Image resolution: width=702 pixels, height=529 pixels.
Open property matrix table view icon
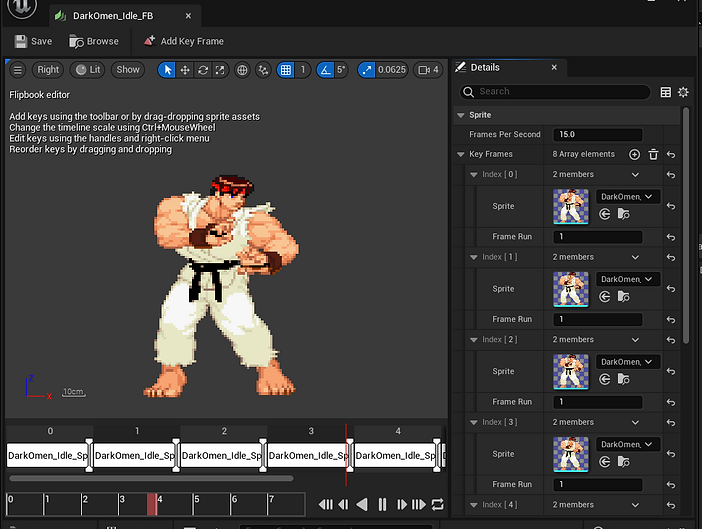666,92
